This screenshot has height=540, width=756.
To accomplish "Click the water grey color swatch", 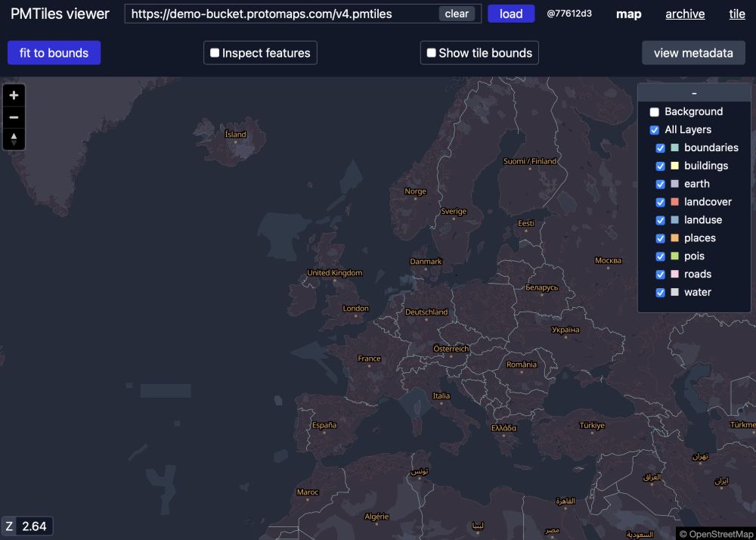I will pyautogui.click(x=675, y=292).
